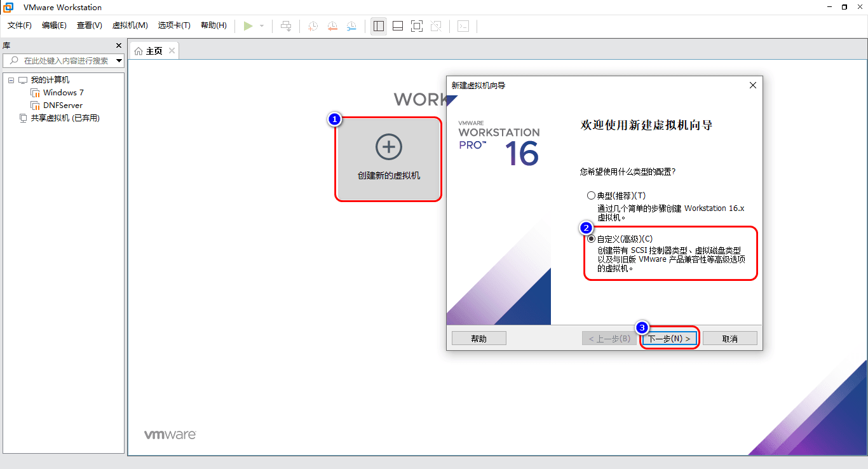Close the 主页 tab

pos(170,51)
